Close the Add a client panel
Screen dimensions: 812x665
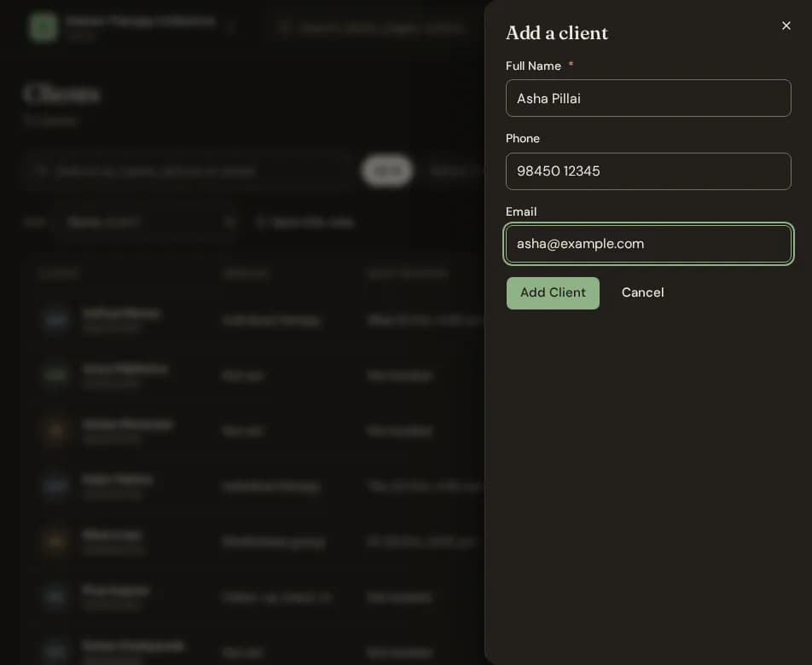click(786, 26)
